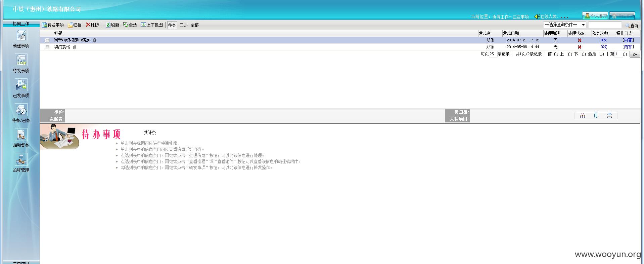
Task: Sort by 操作日志 column header
Action: [625, 33]
